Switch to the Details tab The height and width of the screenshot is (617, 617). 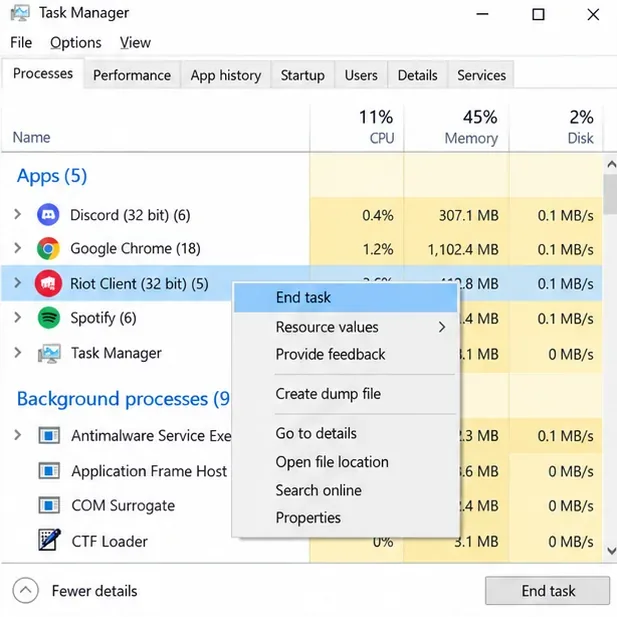pyautogui.click(x=417, y=75)
